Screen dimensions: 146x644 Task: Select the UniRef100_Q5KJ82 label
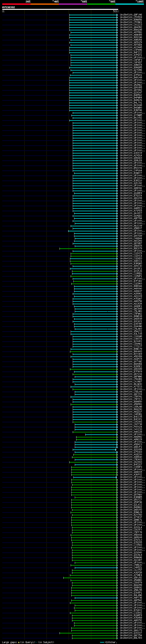pos(131,578)
